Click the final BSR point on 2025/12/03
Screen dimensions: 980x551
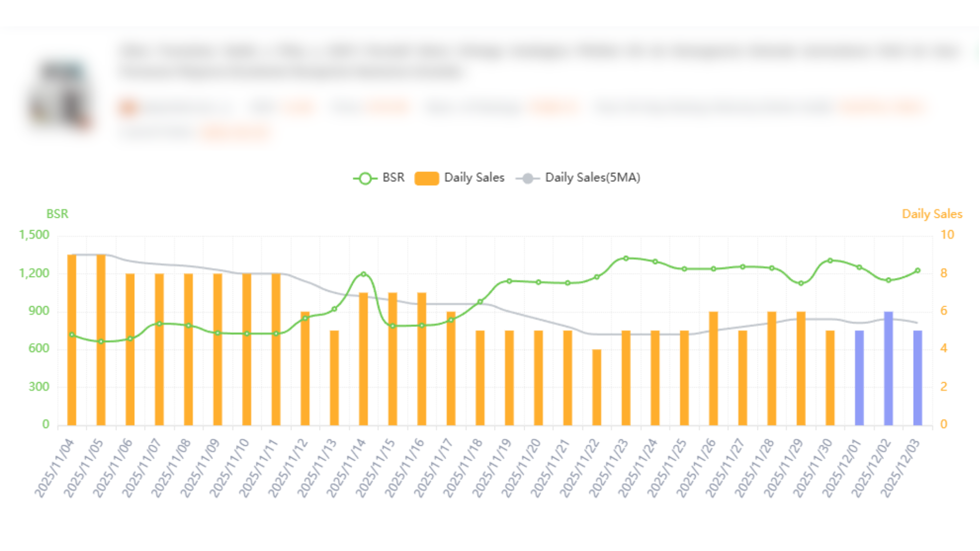(917, 270)
